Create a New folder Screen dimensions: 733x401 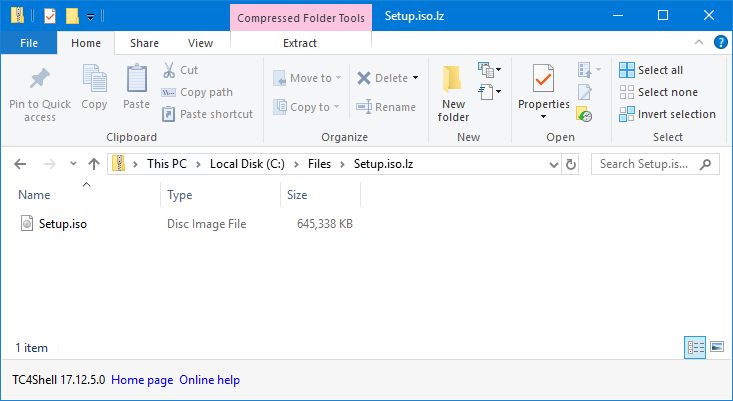coord(453,93)
